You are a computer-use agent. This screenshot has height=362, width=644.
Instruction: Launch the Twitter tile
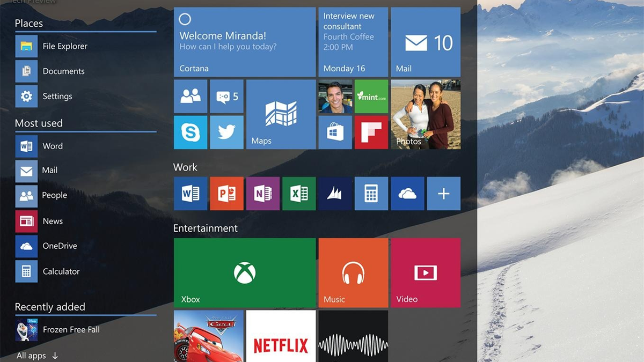tap(226, 132)
